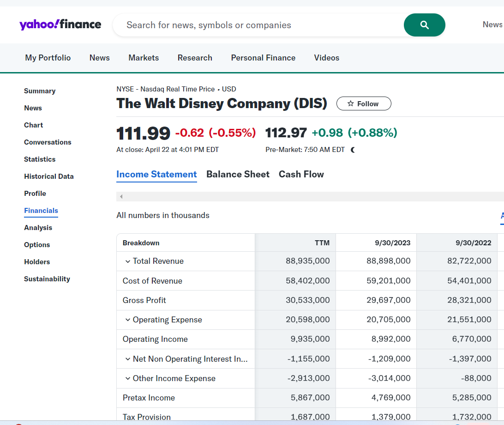Open the Videos menu
This screenshot has width=504, height=425.
[327, 58]
